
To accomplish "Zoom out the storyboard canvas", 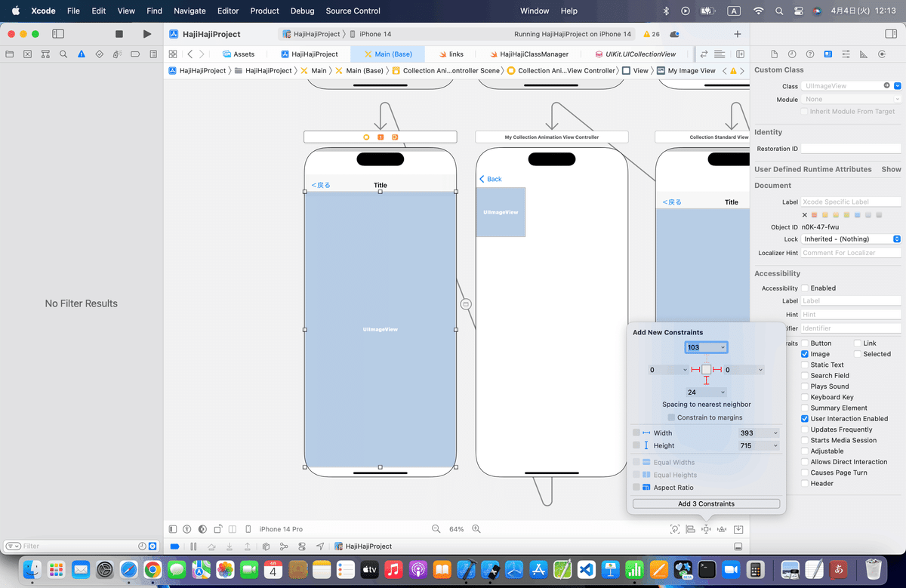I will pyautogui.click(x=436, y=529).
